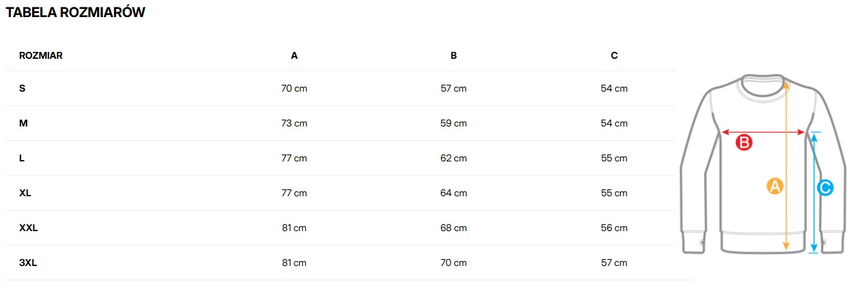The image size is (868, 292).
Task: Click column header A in the table
Action: (294, 55)
